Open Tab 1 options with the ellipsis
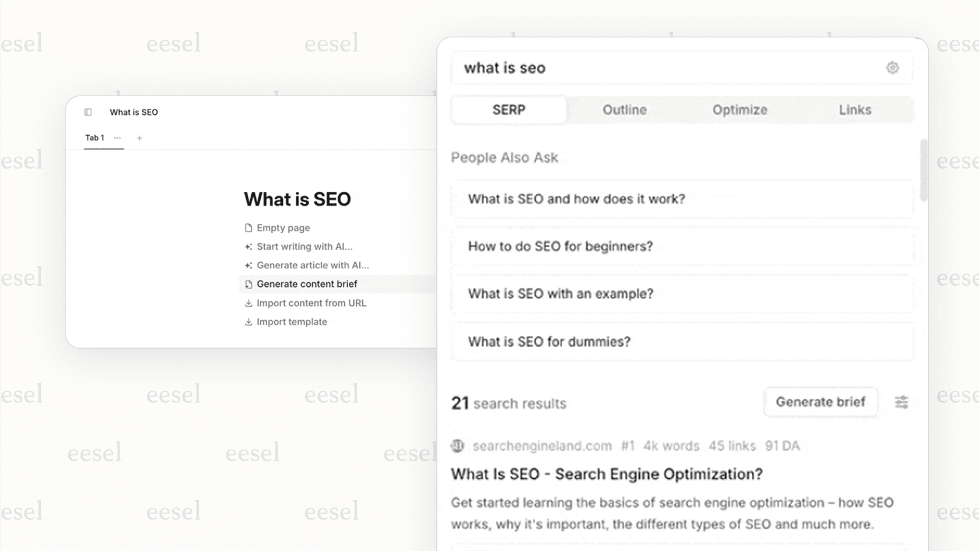Viewport: 980px width, 551px height. coord(117,138)
